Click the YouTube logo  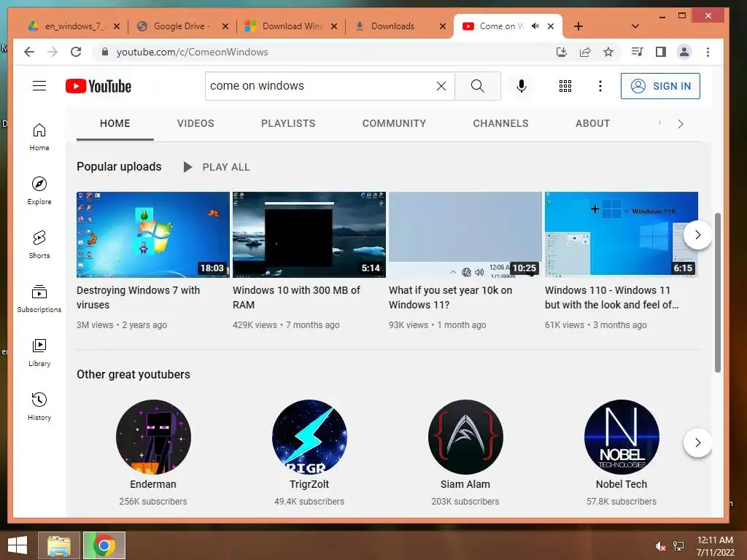98,86
